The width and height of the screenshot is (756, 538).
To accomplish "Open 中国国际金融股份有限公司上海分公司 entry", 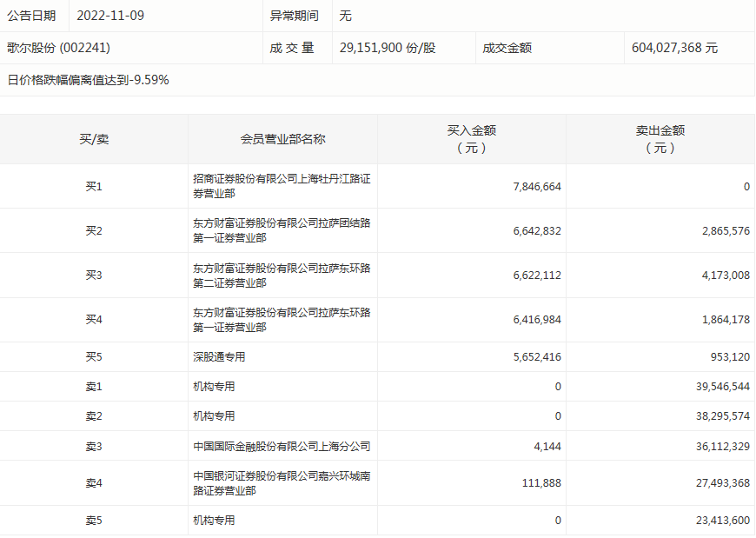I will point(282,447).
